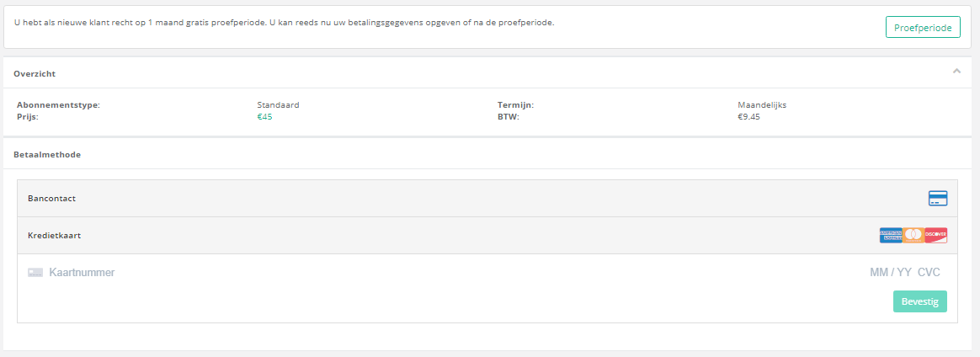Expand the Bancontact payment option

[x=52, y=199]
